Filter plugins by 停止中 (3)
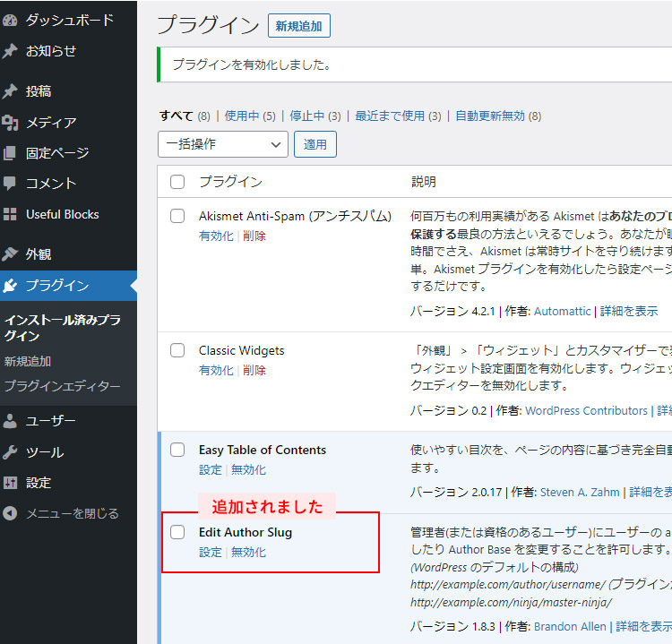Screen dimensions: 672x644 point(315,116)
